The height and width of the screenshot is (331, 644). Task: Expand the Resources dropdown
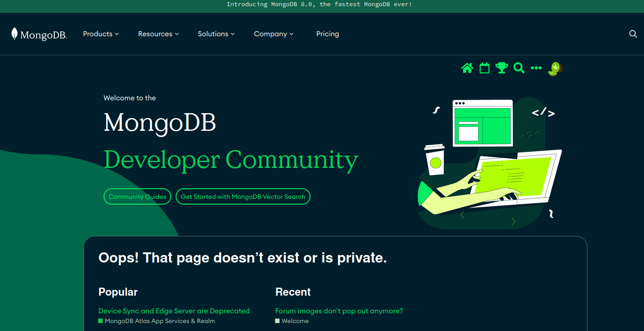click(x=158, y=34)
